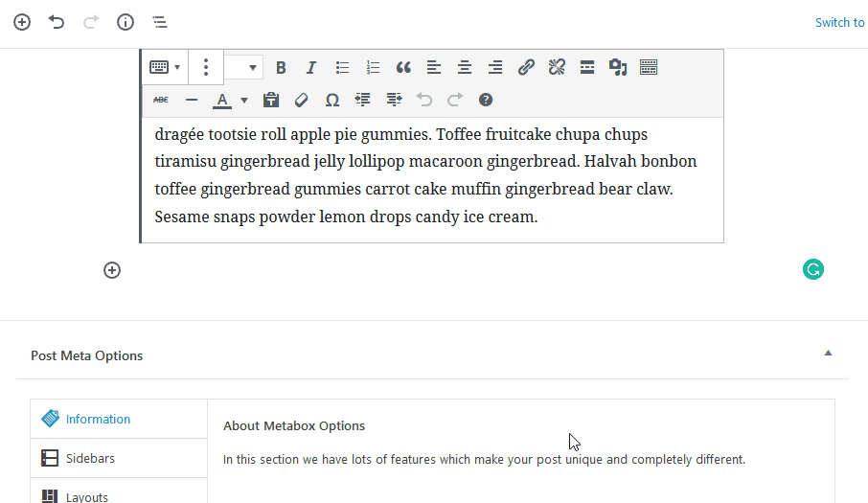
Task: Insert a numbered list
Action: [x=373, y=67]
